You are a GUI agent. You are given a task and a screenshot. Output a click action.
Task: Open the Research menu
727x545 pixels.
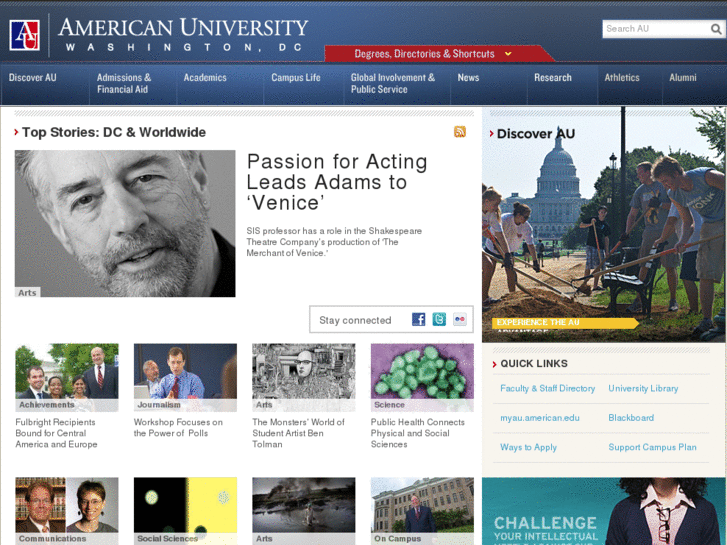click(x=553, y=77)
